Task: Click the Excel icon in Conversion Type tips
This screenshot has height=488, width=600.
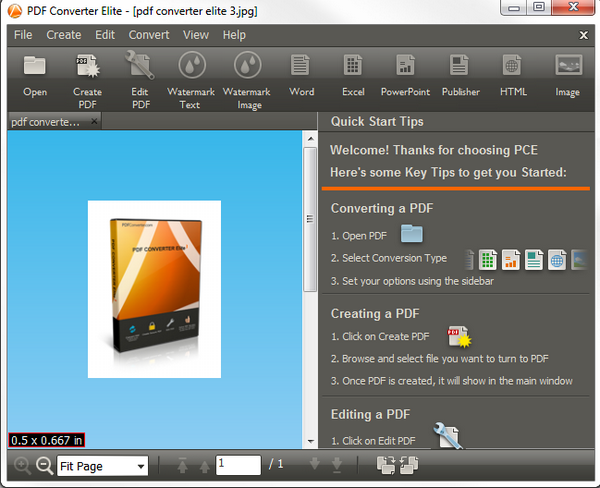Action: click(488, 260)
